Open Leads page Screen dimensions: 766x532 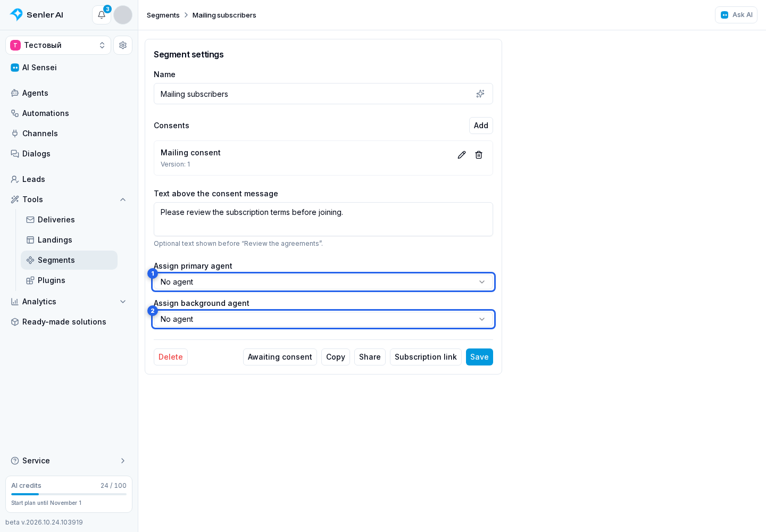pyautogui.click(x=69, y=179)
